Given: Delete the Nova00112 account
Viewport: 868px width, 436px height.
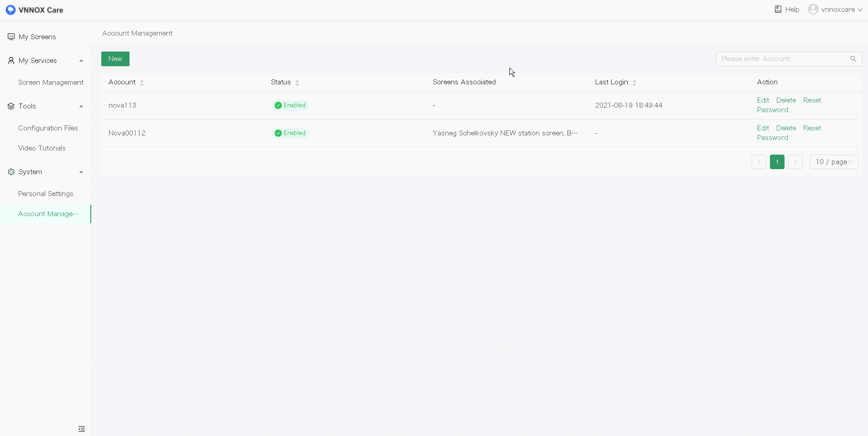Looking at the screenshot, I should [x=786, y=128].
